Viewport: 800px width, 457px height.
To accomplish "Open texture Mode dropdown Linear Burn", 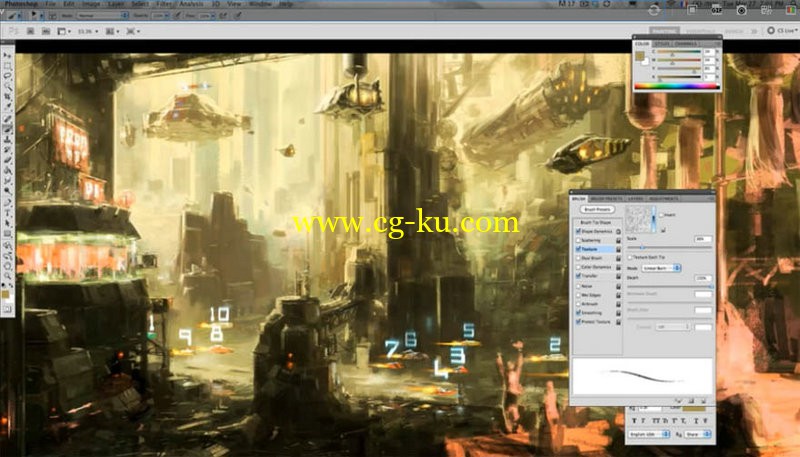I will coord(661,268).
